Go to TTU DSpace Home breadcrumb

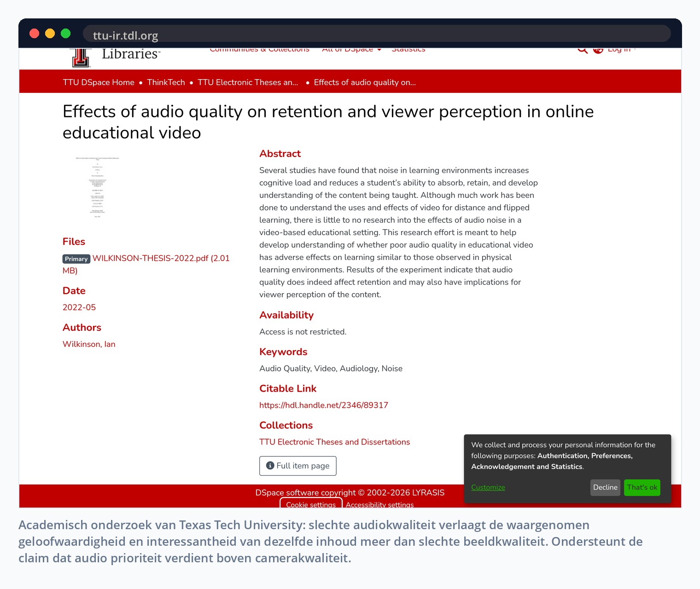click(x=99, y=82)
